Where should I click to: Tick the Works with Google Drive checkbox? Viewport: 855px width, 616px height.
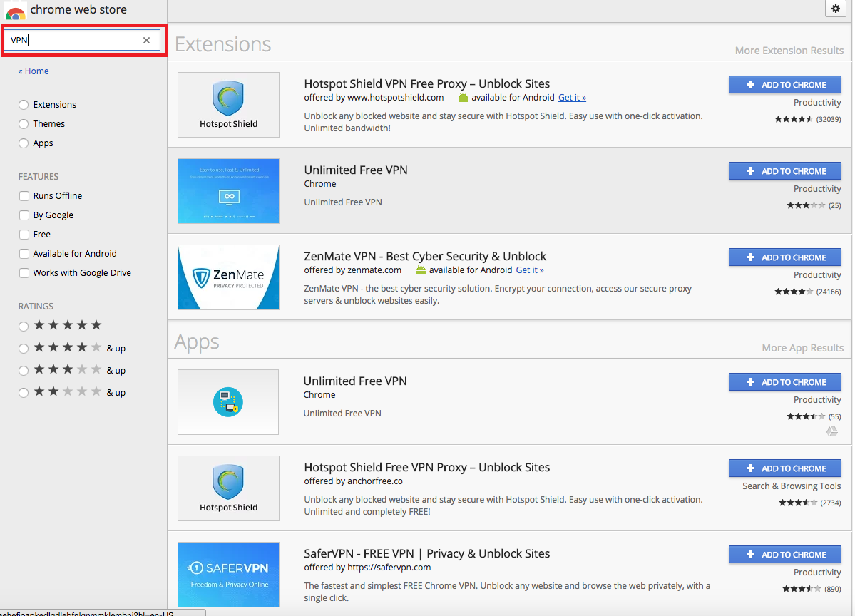[24, 273]
